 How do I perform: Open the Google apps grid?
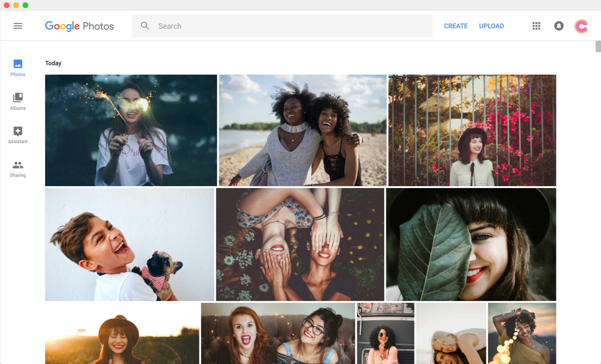click(536, 26)
